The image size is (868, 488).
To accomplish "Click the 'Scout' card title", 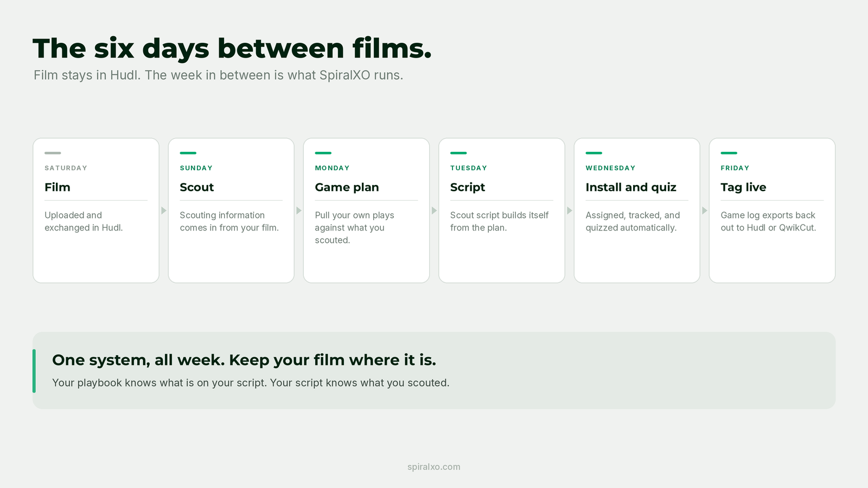I will 197,187.
